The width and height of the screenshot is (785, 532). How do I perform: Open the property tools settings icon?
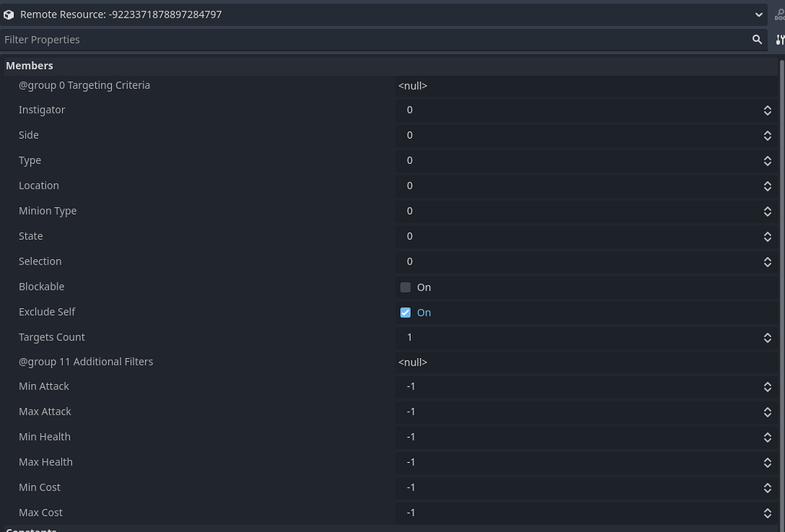780,40
